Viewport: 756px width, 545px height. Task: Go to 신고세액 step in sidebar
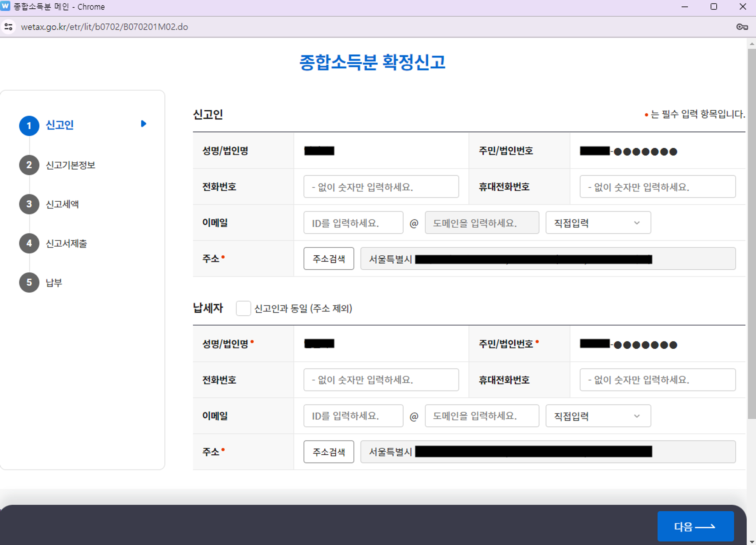click(62, 204)
